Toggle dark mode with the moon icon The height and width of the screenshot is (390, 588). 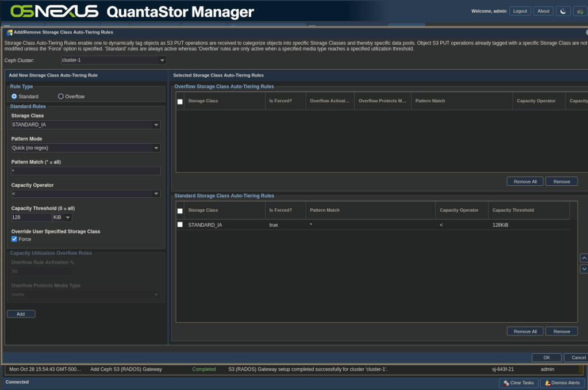(563, 11)
